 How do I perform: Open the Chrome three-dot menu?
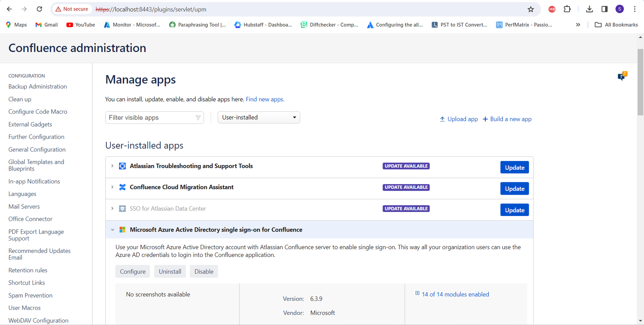635,9
